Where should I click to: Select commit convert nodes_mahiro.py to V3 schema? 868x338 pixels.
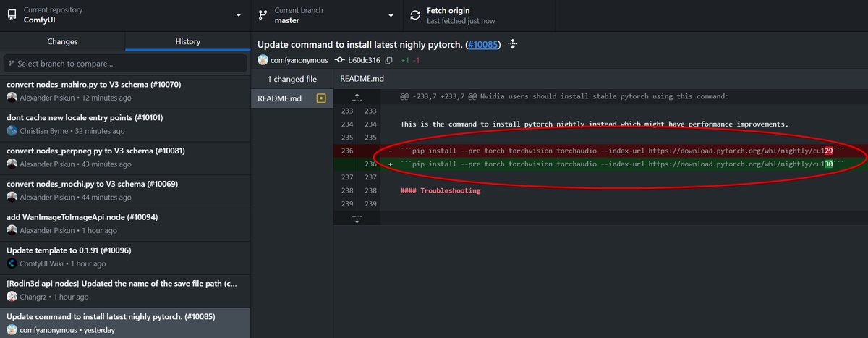coord(125,90)
